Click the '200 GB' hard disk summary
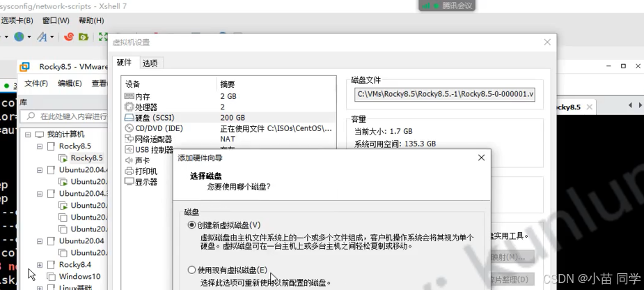644x290 pixels. (233, 118)
